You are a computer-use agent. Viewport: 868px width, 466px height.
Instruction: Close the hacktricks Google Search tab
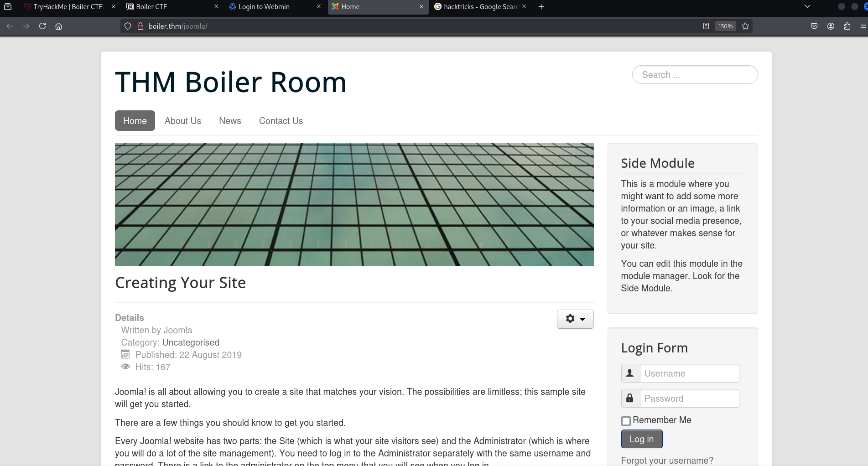(524, 6)
